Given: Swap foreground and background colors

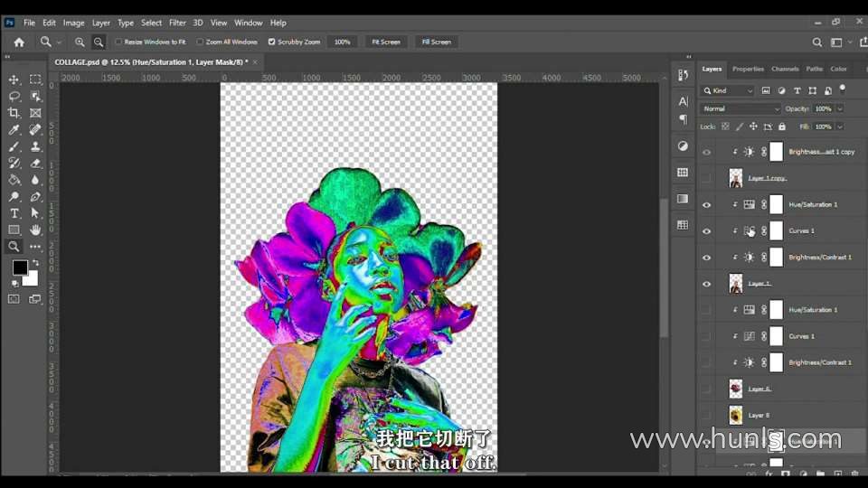Looking at the screenshot, I should (x=36, y=263).
